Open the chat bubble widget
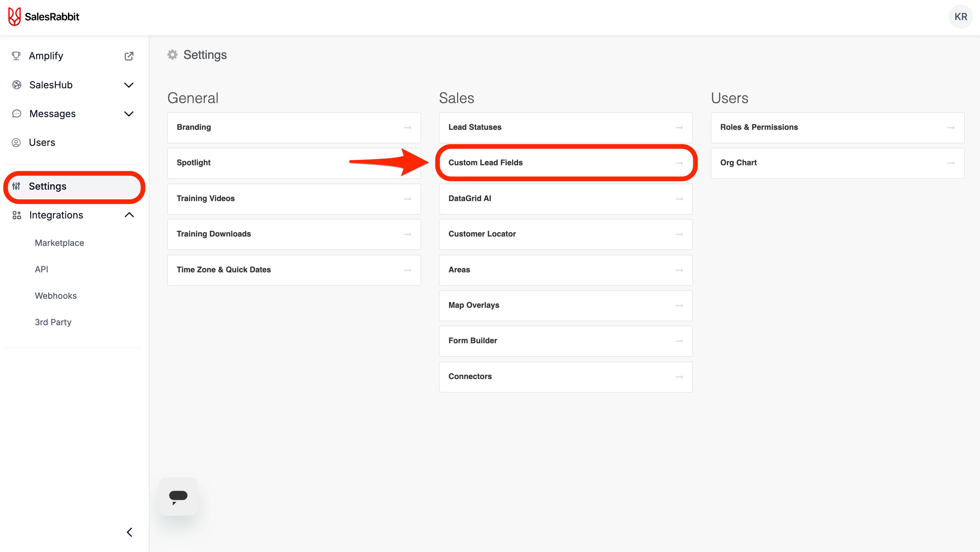 178,496
